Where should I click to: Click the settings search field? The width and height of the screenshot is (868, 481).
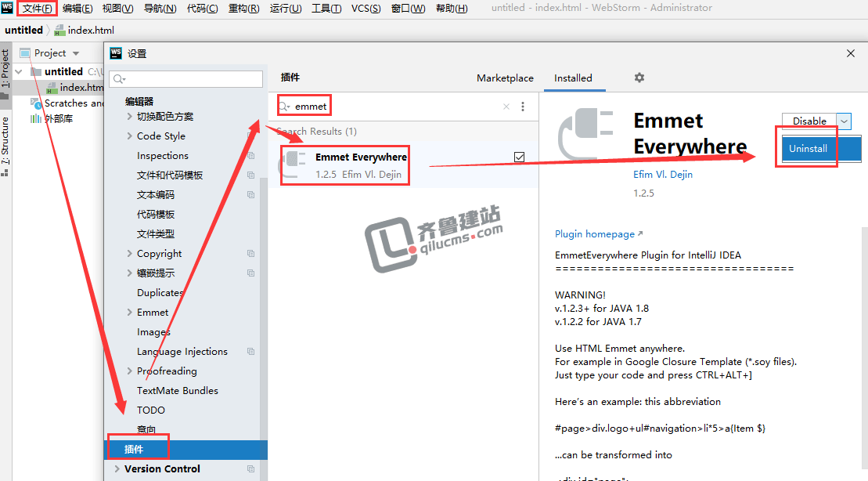point(186,78)
